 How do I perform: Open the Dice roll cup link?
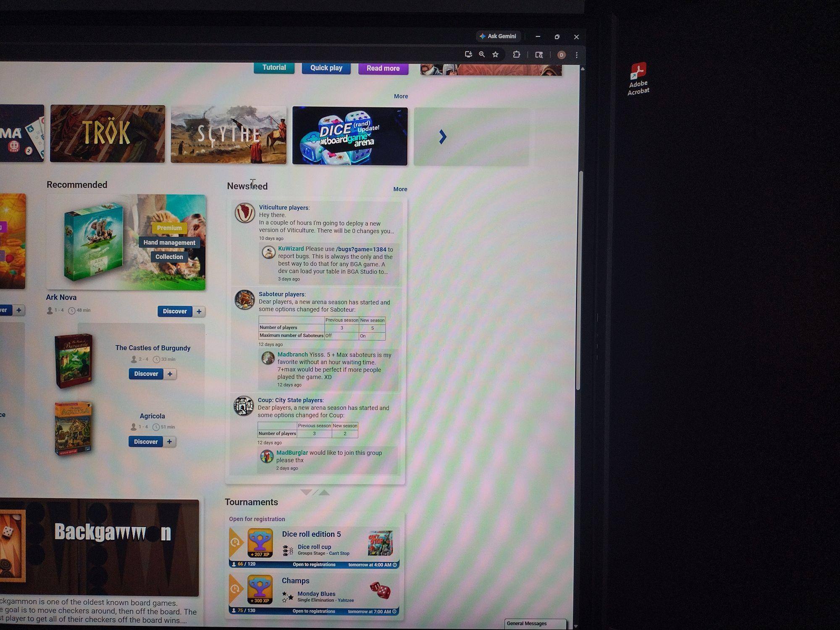[314, 547]
